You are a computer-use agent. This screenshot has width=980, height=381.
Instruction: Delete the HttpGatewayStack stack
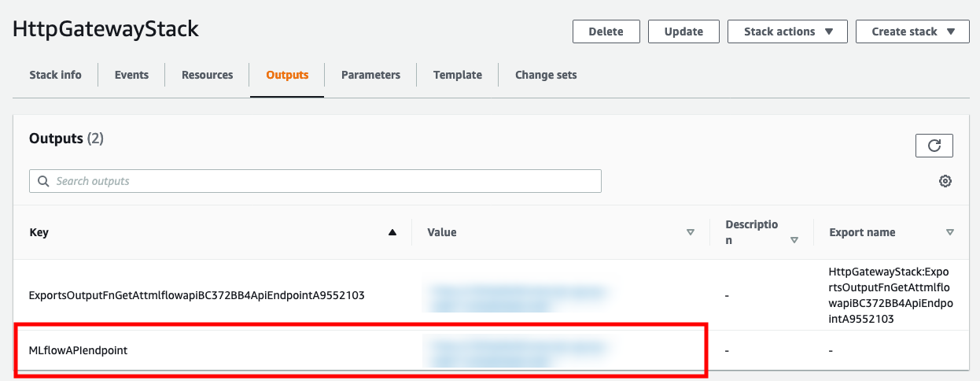(x=606, y=31)
